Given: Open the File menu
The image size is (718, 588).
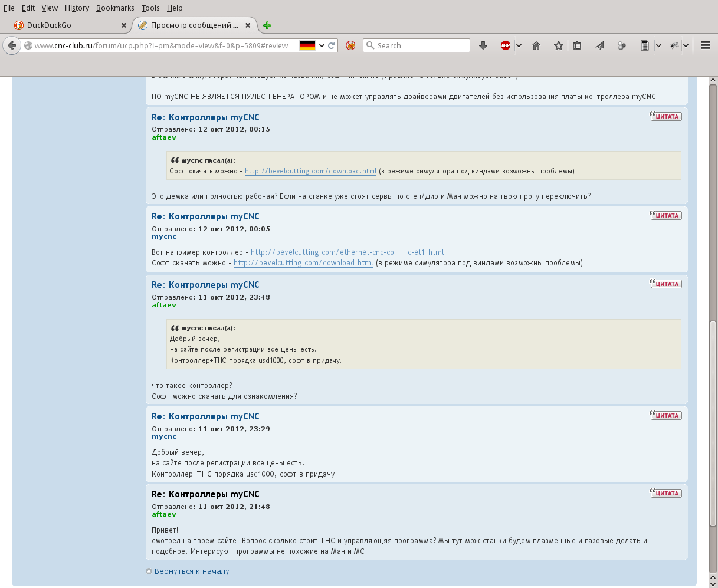Looking at the screenshot, I should point(9,8).
